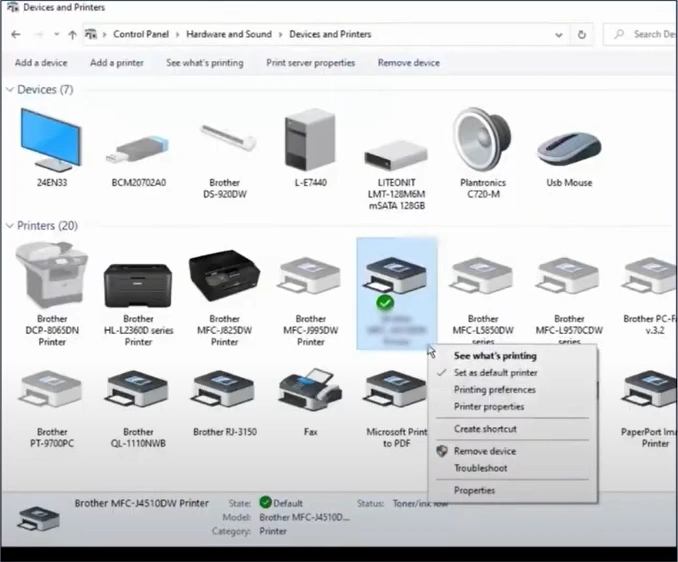
Task: Open the address bar history dropdown
Action: click(558, 34)
